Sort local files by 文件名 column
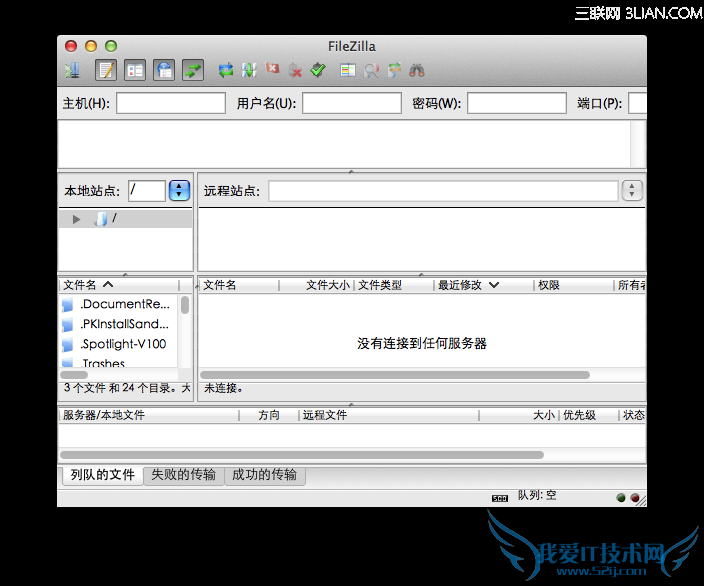This screenshot has width=704, height=586. [x=119, y=285]
